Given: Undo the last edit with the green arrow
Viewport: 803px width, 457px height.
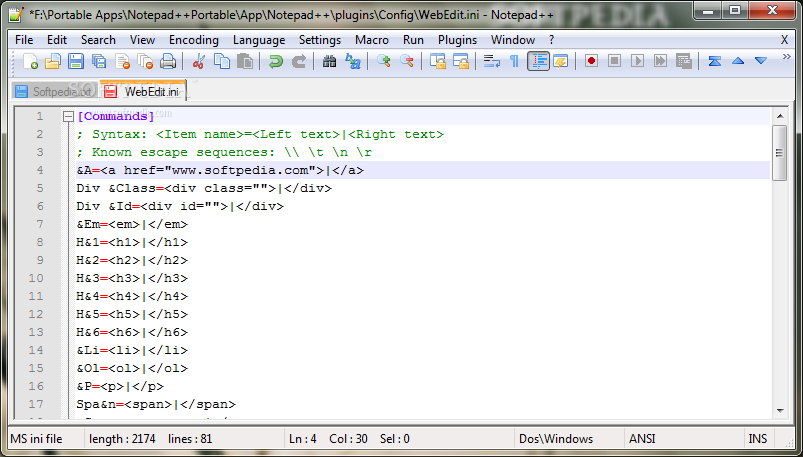Looking at the screenshot, I should coord(276,61).
